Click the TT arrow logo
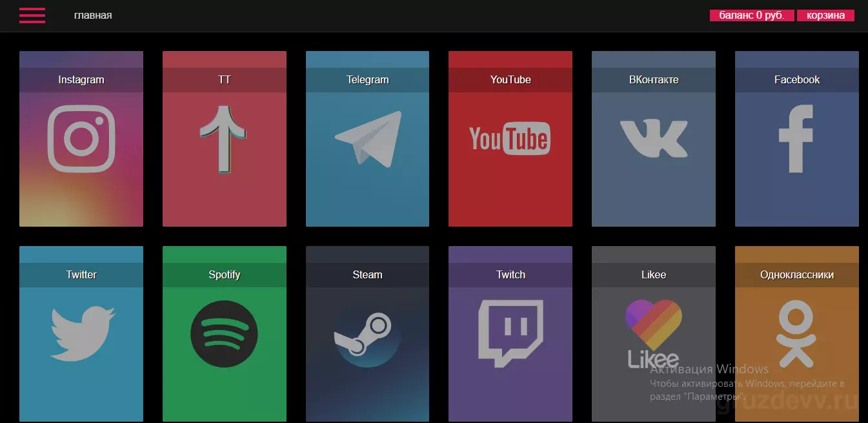 pos(223,139)
